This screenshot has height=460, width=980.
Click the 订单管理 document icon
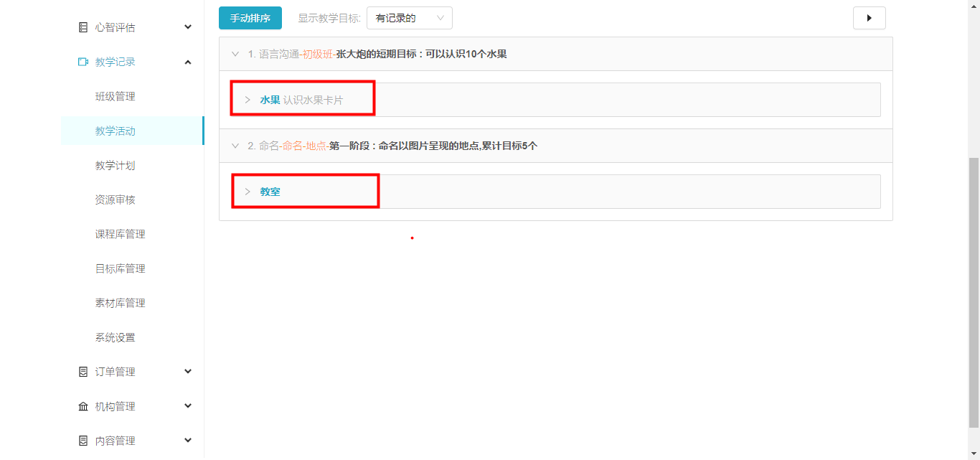(83, 372)
